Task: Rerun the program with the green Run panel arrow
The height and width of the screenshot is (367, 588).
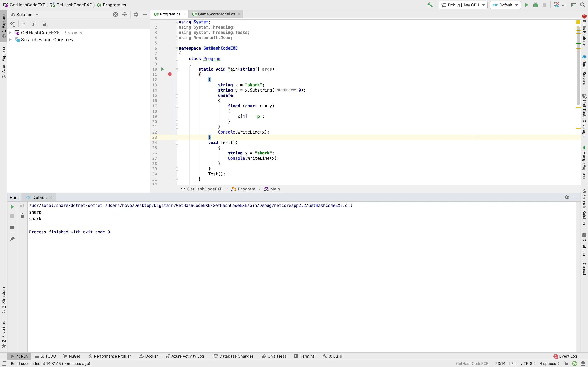Action: 12,207
